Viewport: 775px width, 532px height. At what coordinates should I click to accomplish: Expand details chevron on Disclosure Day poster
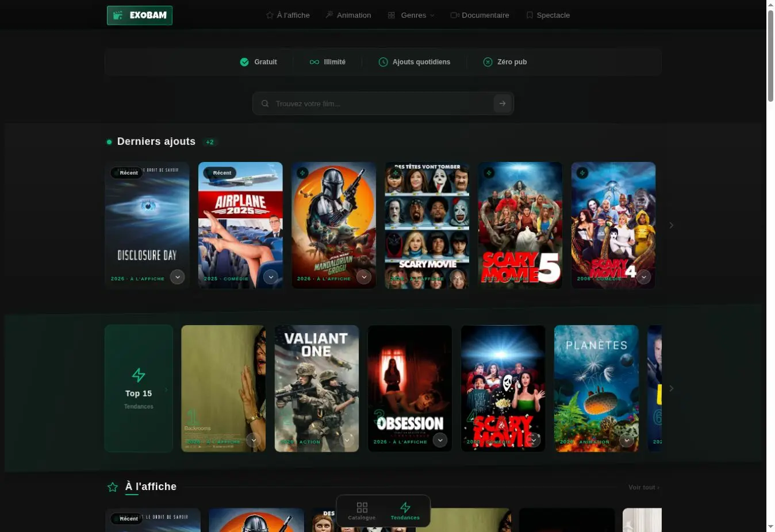coord(178,277)
